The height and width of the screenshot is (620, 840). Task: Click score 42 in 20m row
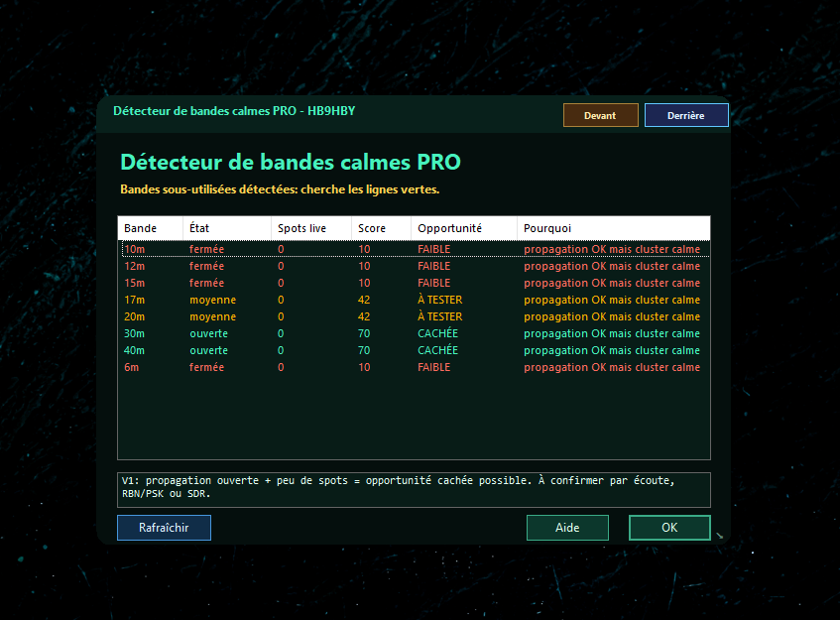coord(364,316)
